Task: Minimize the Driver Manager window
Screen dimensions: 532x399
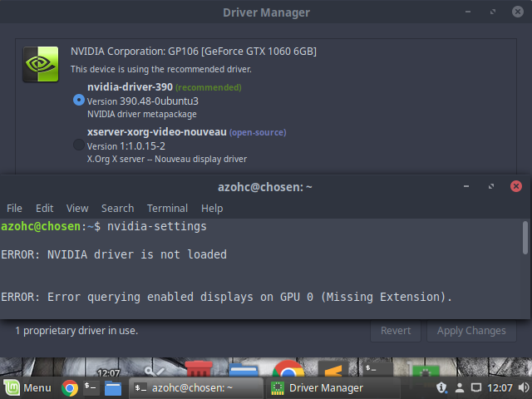Action: [x=468, y=12]
